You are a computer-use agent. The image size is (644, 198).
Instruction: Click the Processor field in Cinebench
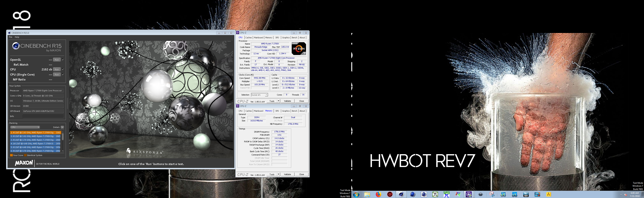point(43,91)
